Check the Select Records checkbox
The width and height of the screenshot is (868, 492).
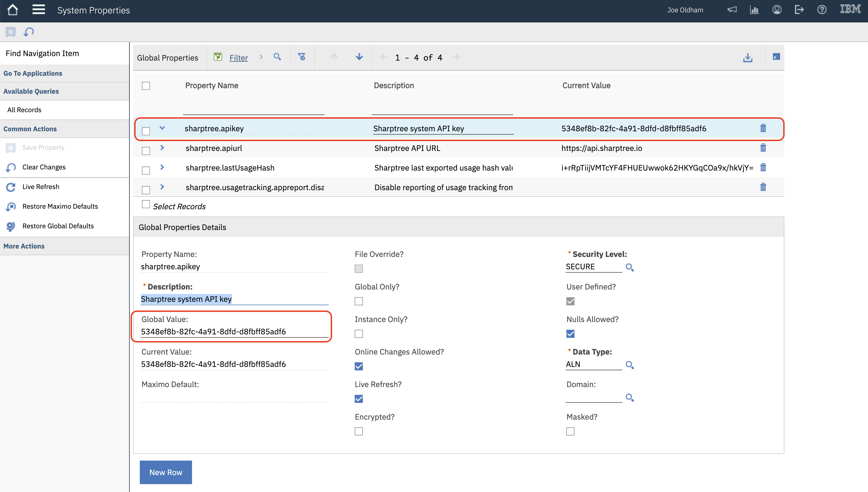tap(146, 204)
